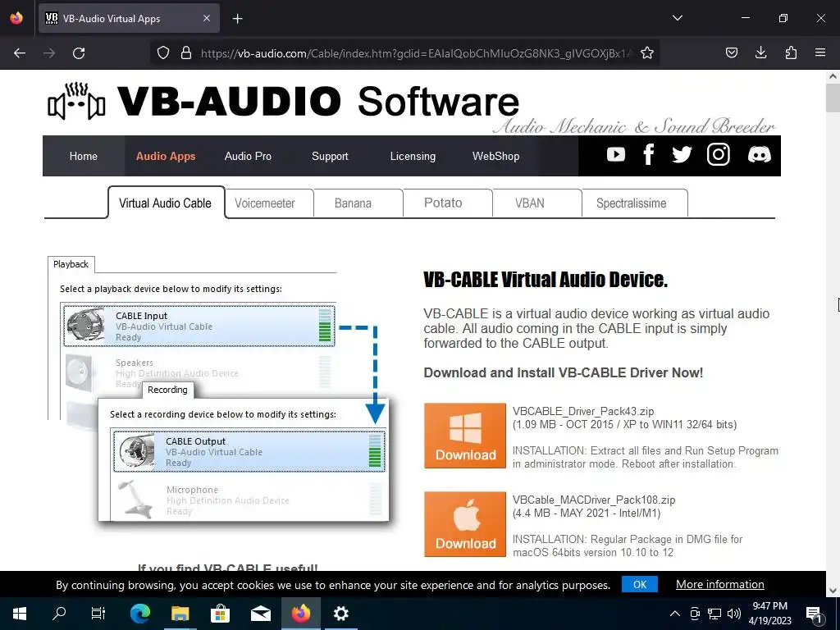
Task: Open the VB-Audio Facebook page icon
Action: (x=648, y=155)
